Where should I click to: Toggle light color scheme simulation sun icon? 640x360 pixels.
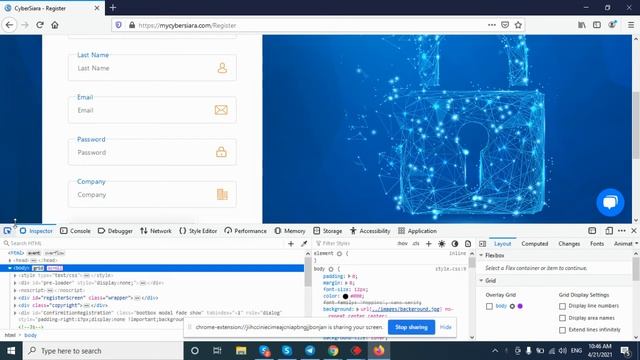442,244
